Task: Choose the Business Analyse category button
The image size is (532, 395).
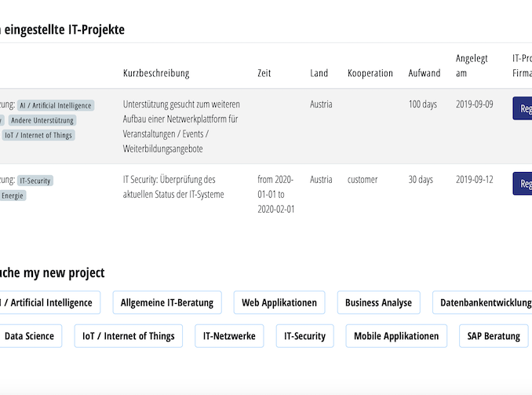Action: point(378,302)
